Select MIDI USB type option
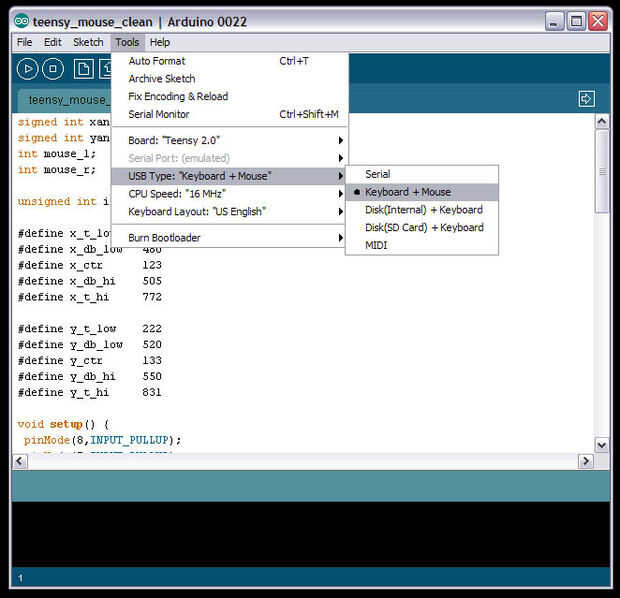This screenshot has height=598, width=620. click(x=422, y=246)
